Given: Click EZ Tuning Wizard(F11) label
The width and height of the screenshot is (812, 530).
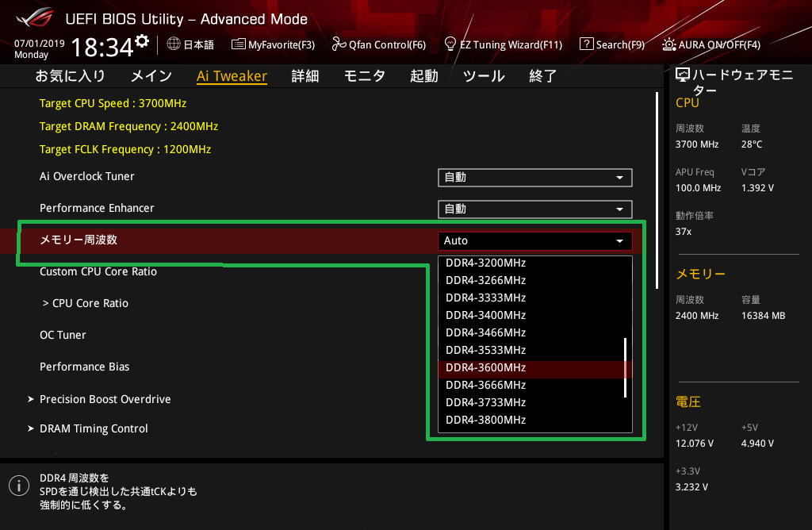Looking at the screenshot, I should (511, 45).
